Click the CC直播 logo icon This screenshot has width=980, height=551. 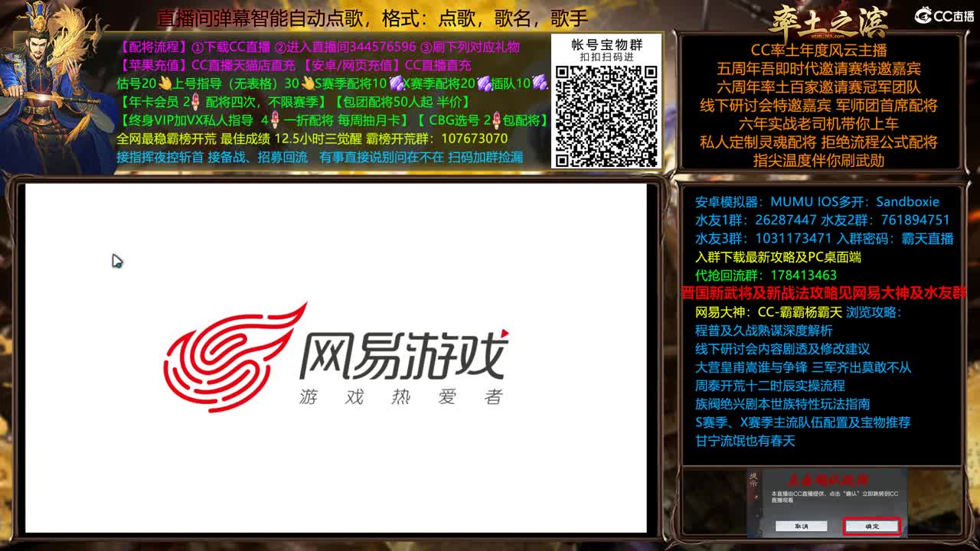coord(945,16)
